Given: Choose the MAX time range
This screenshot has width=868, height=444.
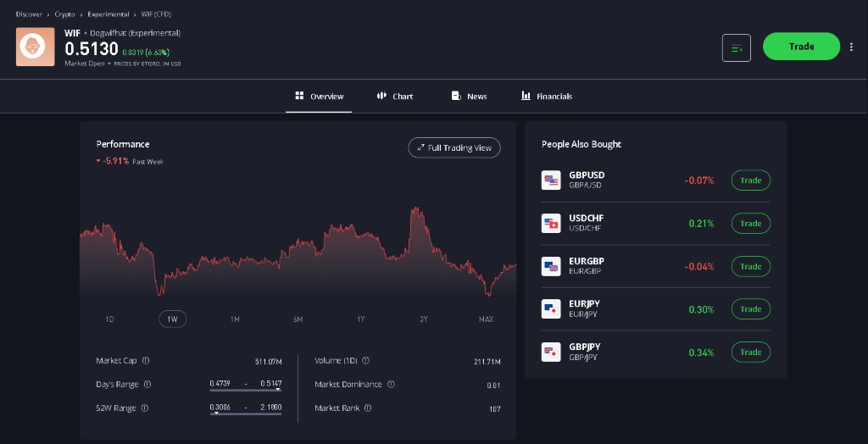Looking at the screenshot, I should coord(486,319).
